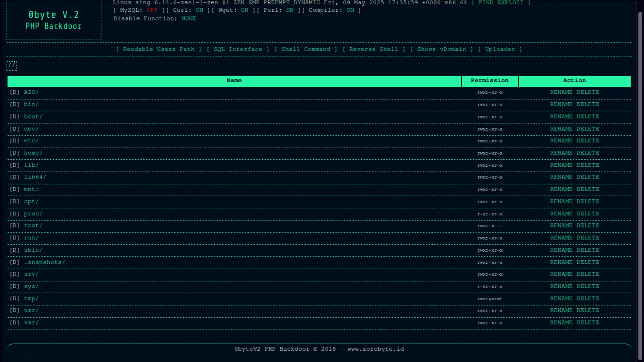The width and height of the screenshot is (644, 362).
Task: Click DELETE in the tmp/ row
Action: pyautogui.click(x=588, y=299)
